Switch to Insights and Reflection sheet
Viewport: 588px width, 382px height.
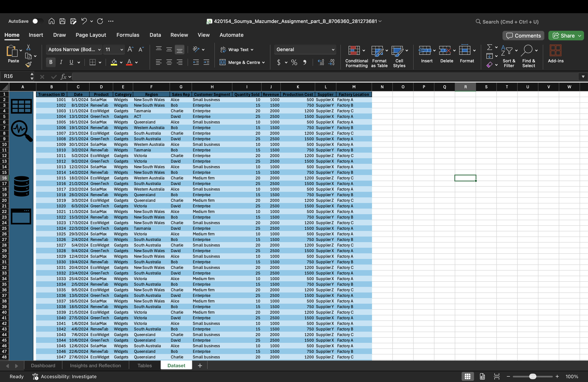click(x=95, y=365)
